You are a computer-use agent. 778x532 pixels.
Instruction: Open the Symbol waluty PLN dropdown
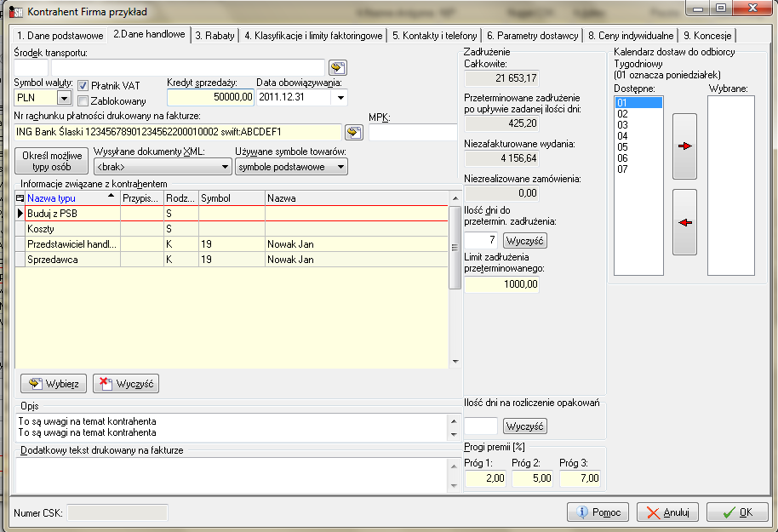point(64,98)
